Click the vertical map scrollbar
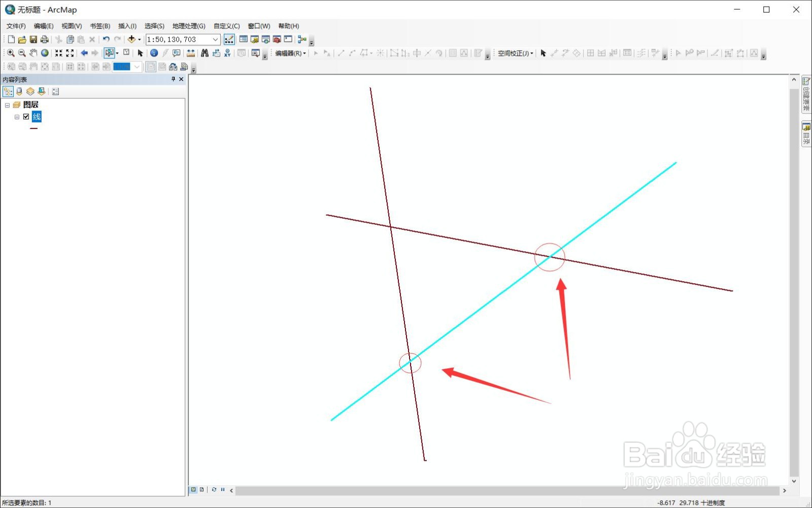 (794, 282)
